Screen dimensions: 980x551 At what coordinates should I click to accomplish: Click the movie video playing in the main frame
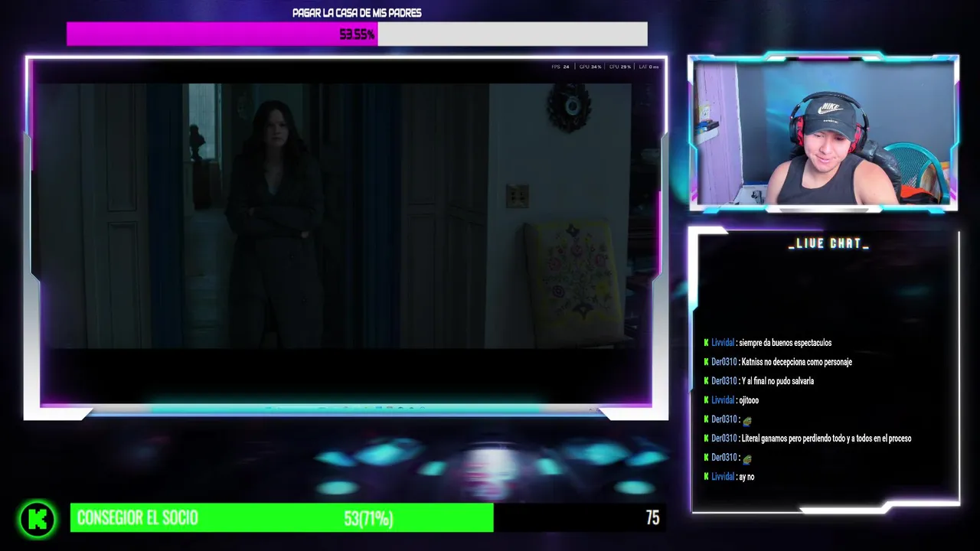(335, 216)
